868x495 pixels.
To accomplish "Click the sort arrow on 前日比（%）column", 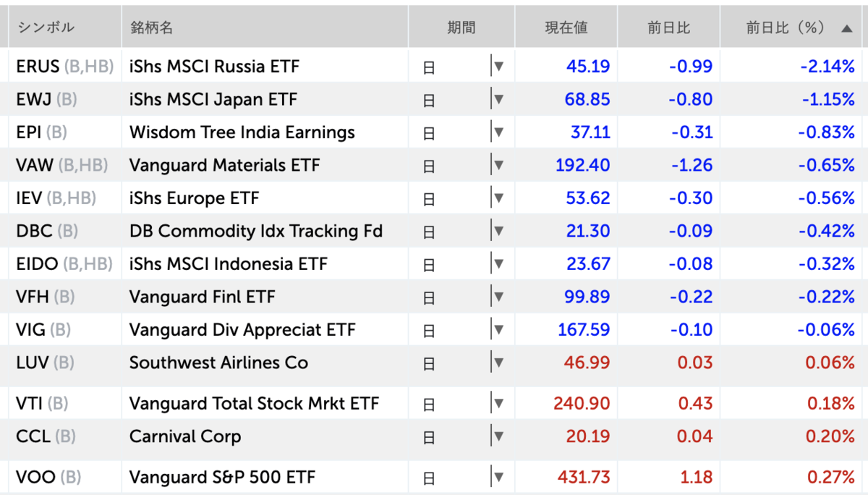I will click(x=847, y=26).
